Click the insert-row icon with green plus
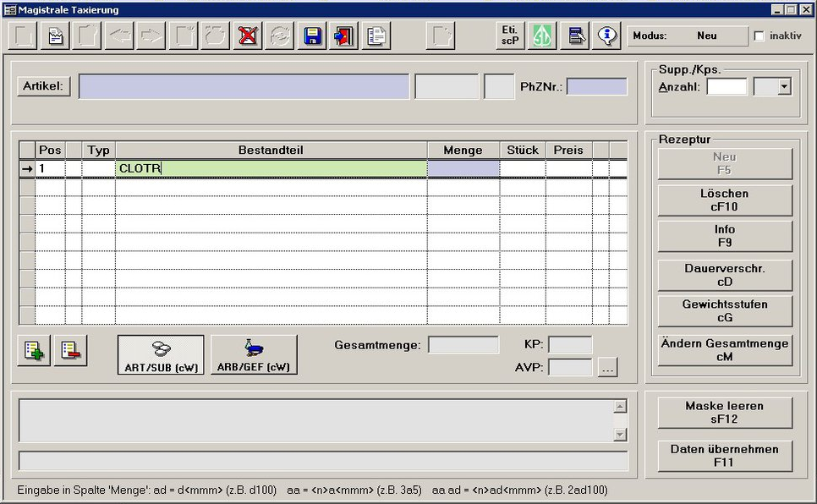Image resolution: width=817 pixels, height=504 pixels. 32,350
